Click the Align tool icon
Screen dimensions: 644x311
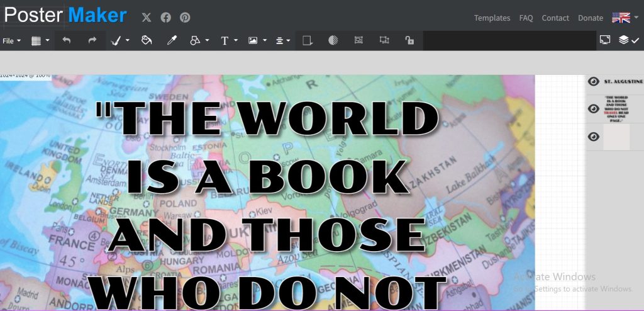pyautogui.click(x=280, y=40)
